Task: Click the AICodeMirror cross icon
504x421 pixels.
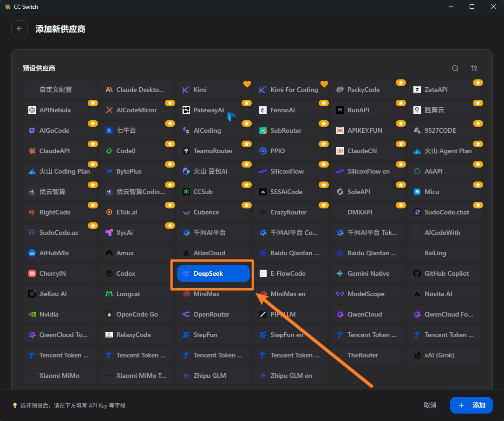Action: click(109, 110)
